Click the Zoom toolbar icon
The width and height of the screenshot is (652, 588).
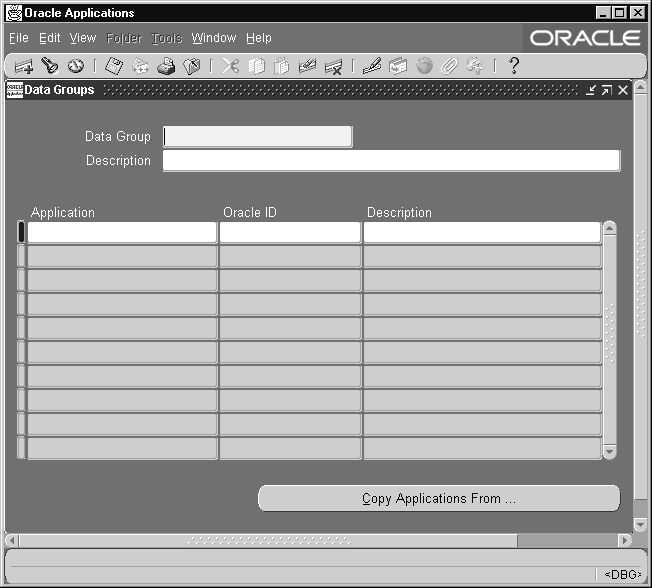pyautogui.click(x=398, y=66)
